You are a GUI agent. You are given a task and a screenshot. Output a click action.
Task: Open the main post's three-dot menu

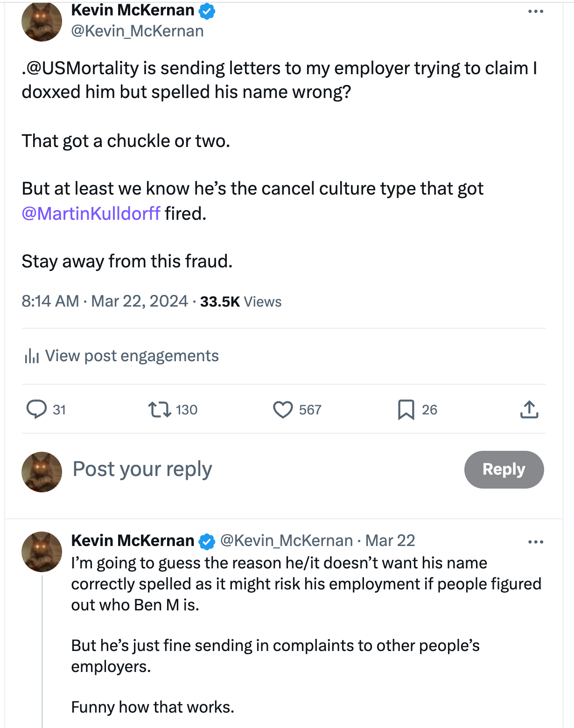[536, 12]
